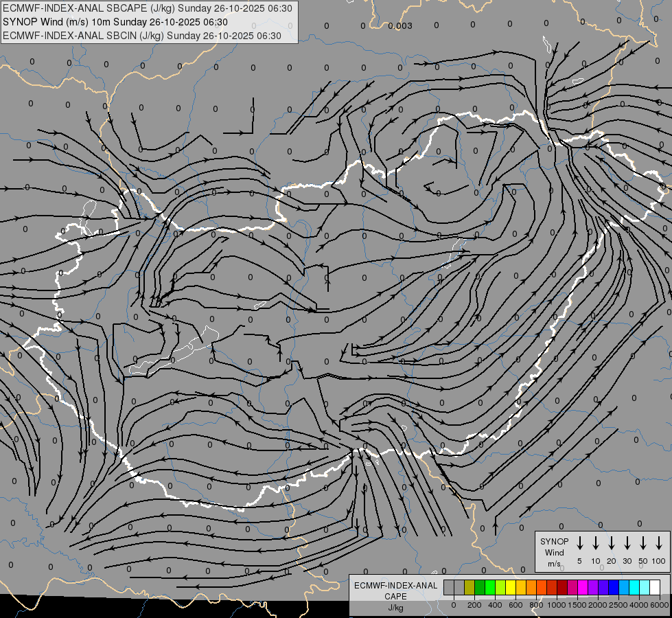This screenshot has width=672, height=618.
Task: Click the 2500 label on CAPE scale
Action: 618,605
